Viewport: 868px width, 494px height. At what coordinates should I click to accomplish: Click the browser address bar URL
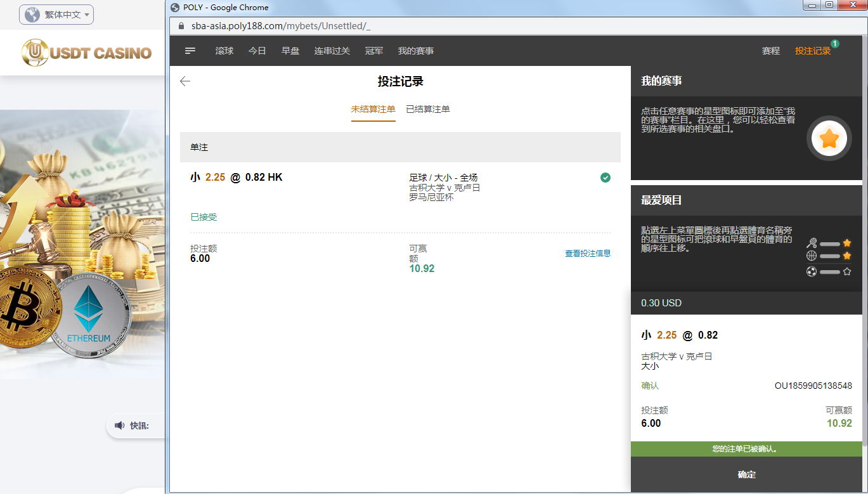point(280,26)
